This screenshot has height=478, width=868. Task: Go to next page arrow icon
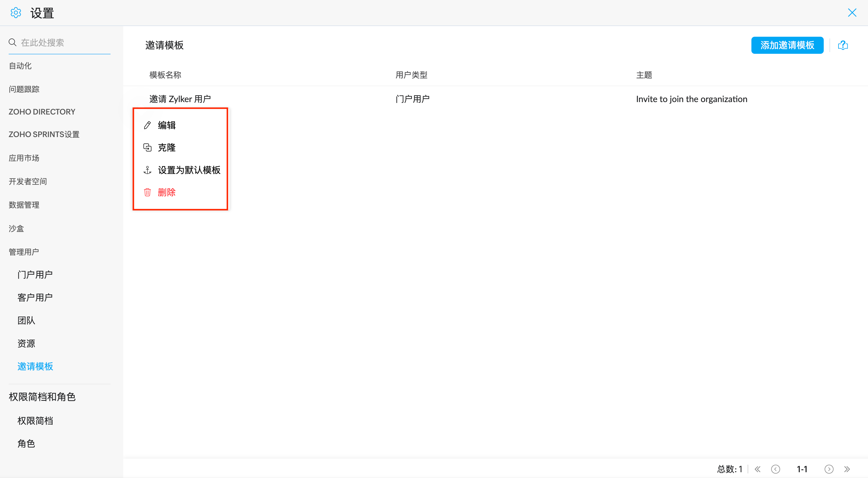point(829,469)
